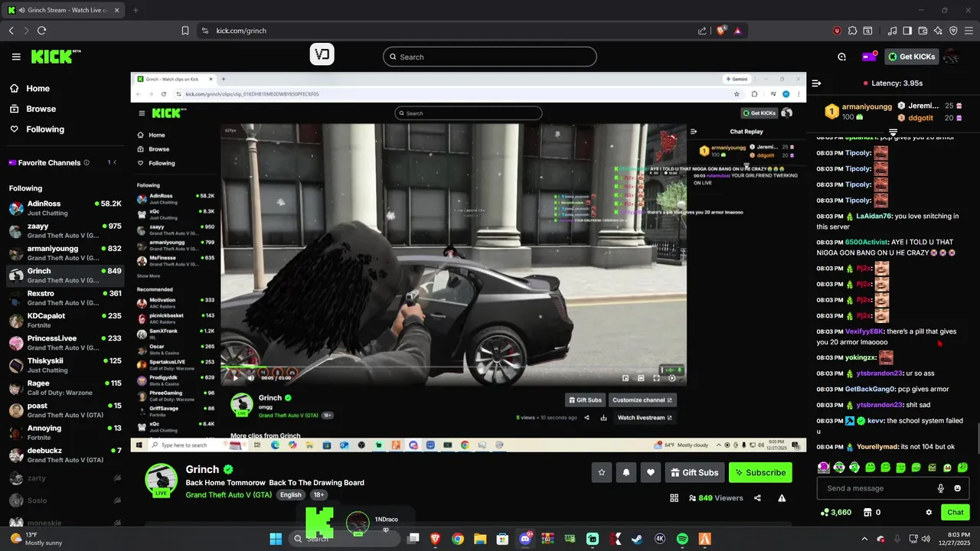Viewport: 980px width, 551px height.
Task: Click the Get KICKs button
Action: pos(911,57)
